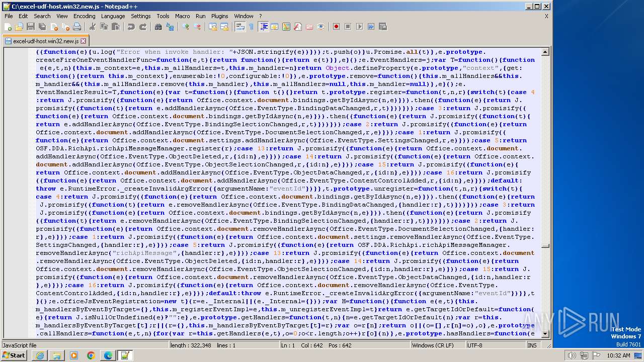Click the X close-document button in menu bar

(546, 16)
